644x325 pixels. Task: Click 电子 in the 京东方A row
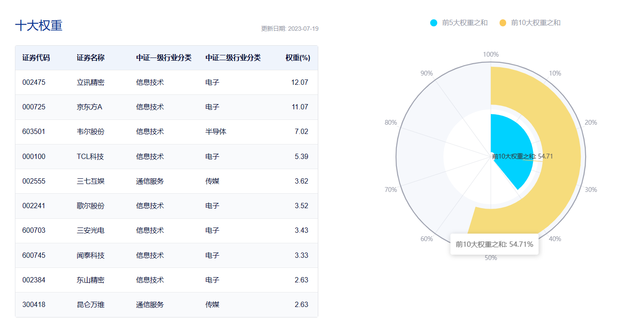pos(212,107)
